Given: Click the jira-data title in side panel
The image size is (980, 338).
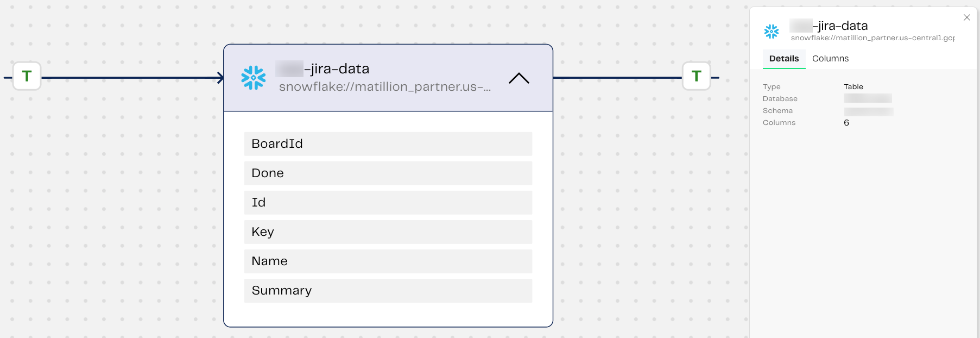Looking at the screenshot, I should tap(839, 26).
